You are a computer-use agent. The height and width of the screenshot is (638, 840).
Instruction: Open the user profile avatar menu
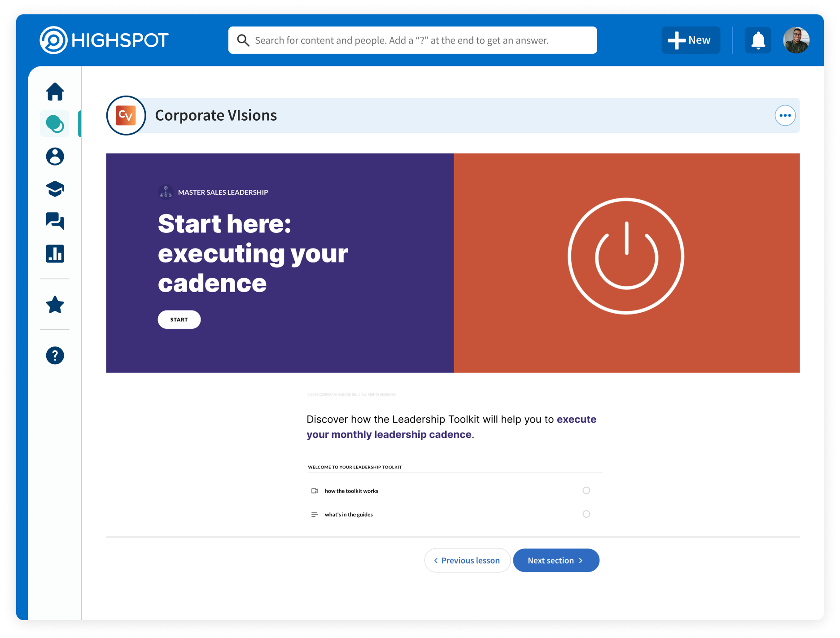click(796, 40)
